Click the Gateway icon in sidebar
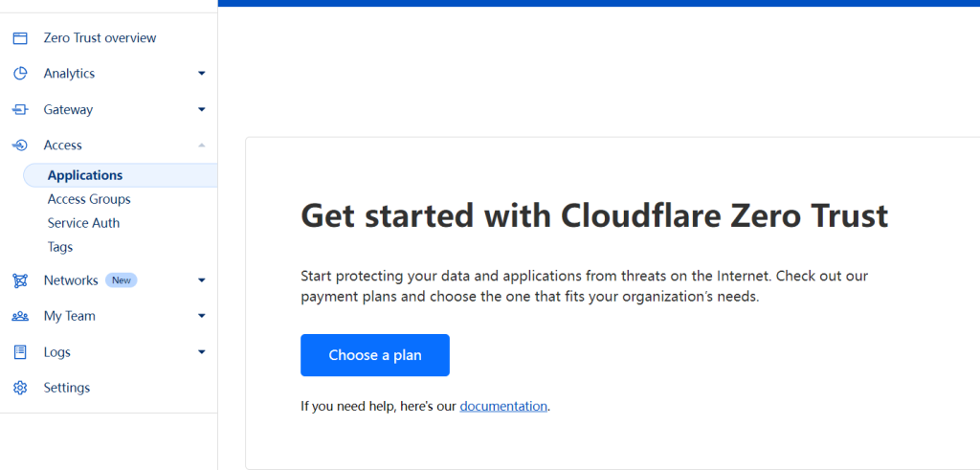Image resolution: width=980 pixels, height=470 pixels. click(x=20, y=110)
